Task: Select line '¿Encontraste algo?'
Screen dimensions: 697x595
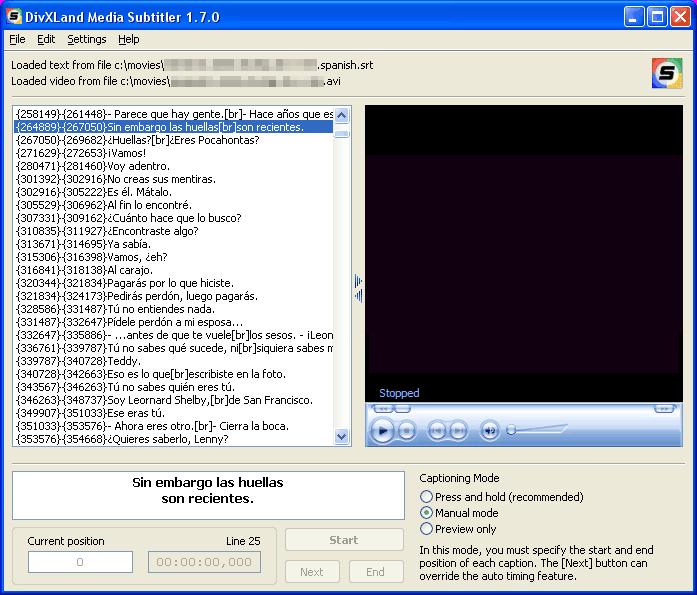Action: point(174,231)
